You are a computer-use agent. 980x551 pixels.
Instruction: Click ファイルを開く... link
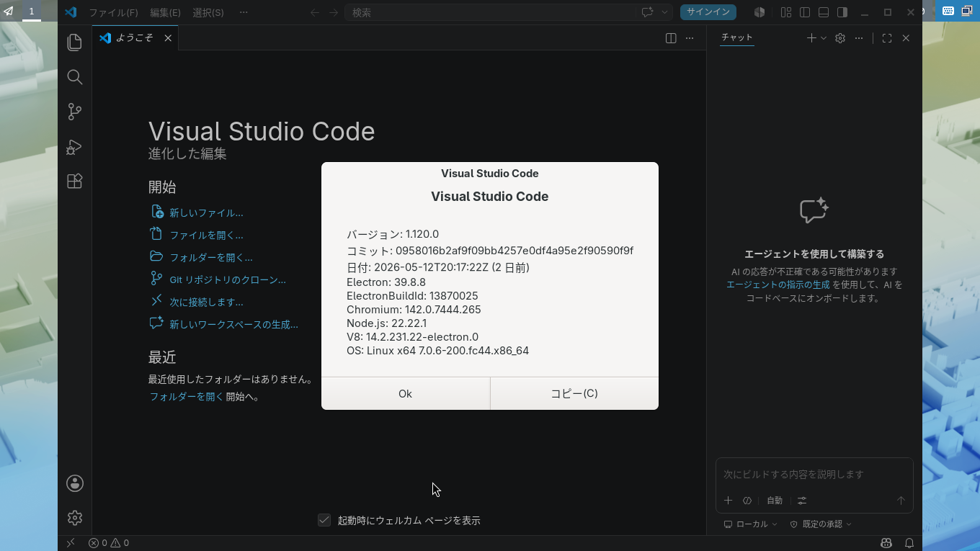[x=206, y=236]
